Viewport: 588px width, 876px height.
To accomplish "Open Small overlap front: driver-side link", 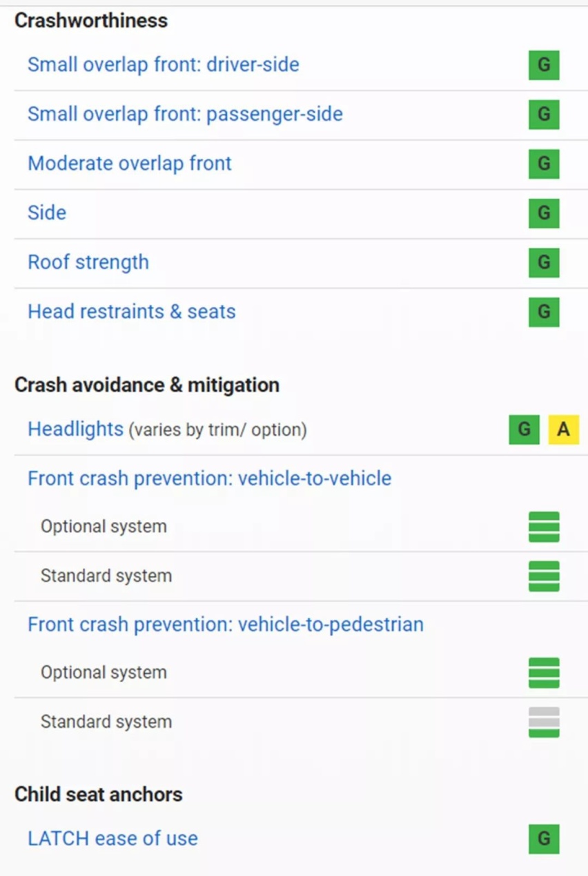I will pos(164,65).
